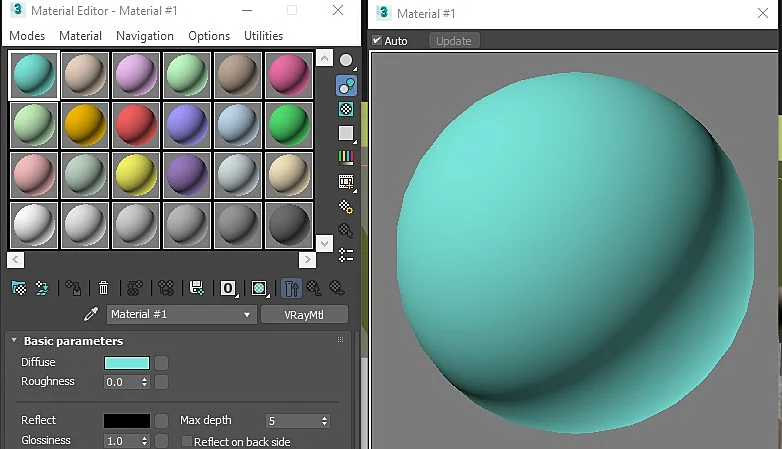The image size is (782, 449).
Task: Toggle the Backlight icon in side toolbar
Action: [x=346, y=85]
